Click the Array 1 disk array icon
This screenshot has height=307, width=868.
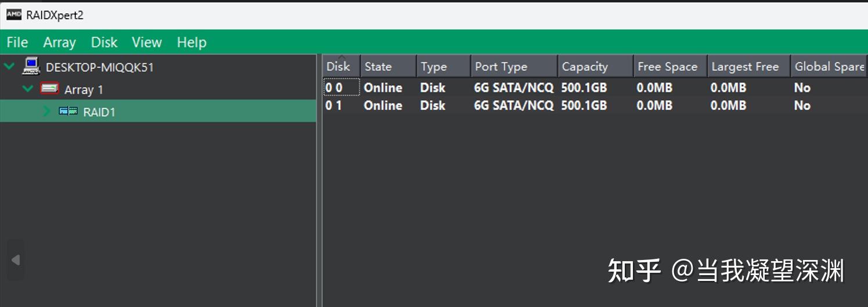coord(49,89)
